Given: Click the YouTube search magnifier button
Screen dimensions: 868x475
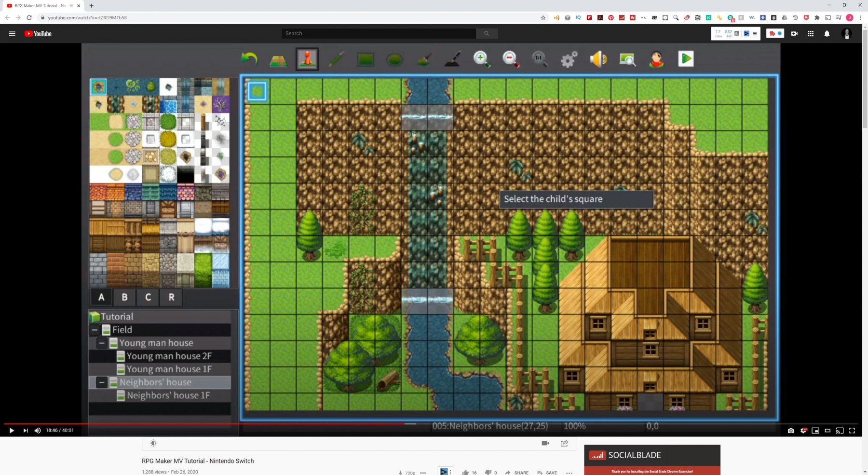Looking at the screenshot, I should tap(487, 33).
